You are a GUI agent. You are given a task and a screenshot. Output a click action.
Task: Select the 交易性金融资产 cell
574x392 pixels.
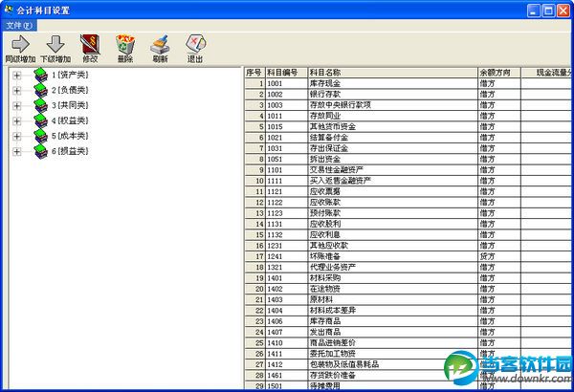(x=393, y=170)
